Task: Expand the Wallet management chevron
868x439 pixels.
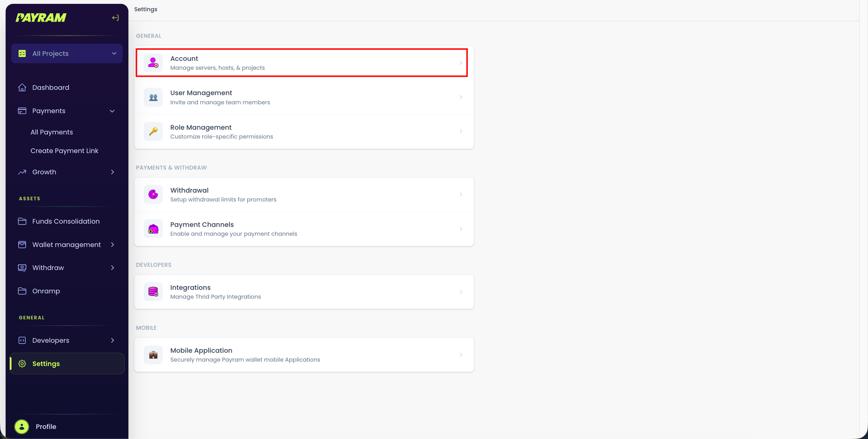Action: pos(112,245)
